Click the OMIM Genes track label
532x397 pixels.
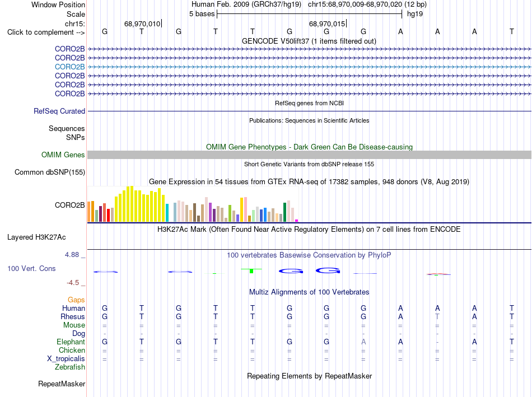[x=63, y=155]
